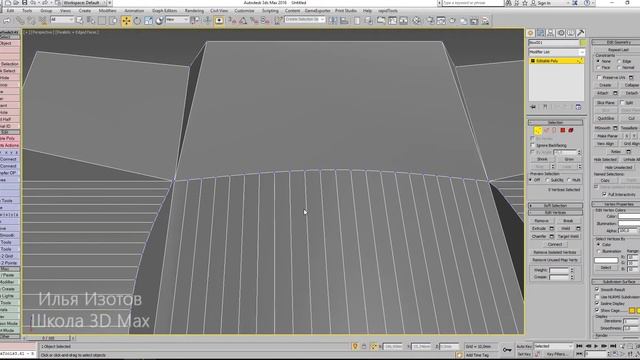Click the Target Weld button
Image resolution: width=640 pixels, height=360 pixels.
pos(568,236)
